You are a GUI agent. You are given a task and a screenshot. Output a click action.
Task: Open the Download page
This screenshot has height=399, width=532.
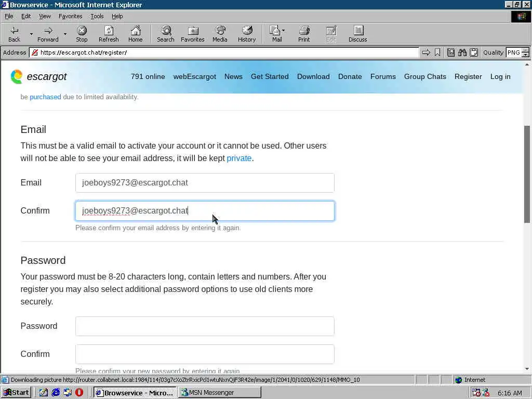(x=313, y=77)
